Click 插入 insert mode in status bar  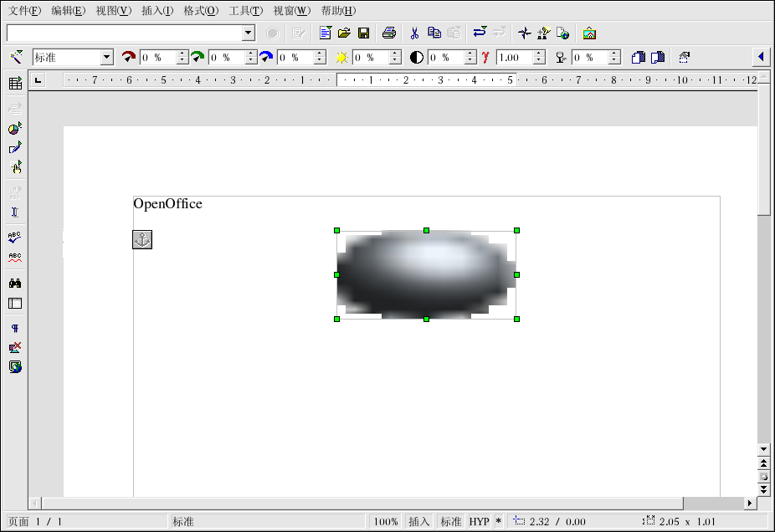coord(418,521)
